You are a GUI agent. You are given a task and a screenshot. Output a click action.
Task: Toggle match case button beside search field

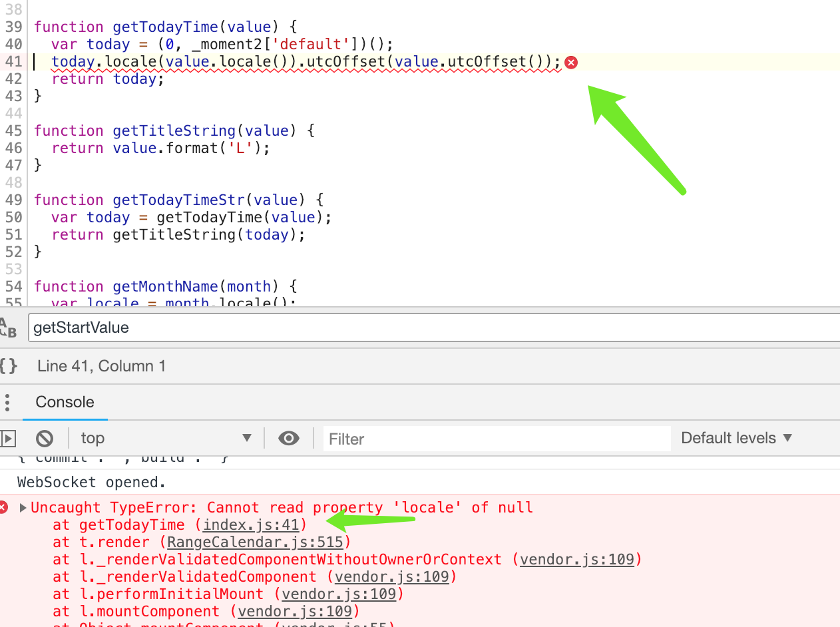pyautogui.click(x=7, y=327)
